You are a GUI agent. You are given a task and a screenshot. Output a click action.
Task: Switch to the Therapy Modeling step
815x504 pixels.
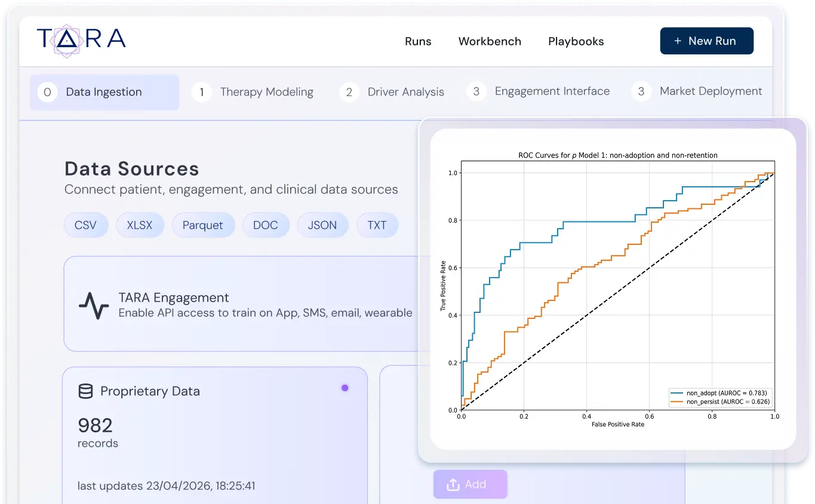coord(253,92)
